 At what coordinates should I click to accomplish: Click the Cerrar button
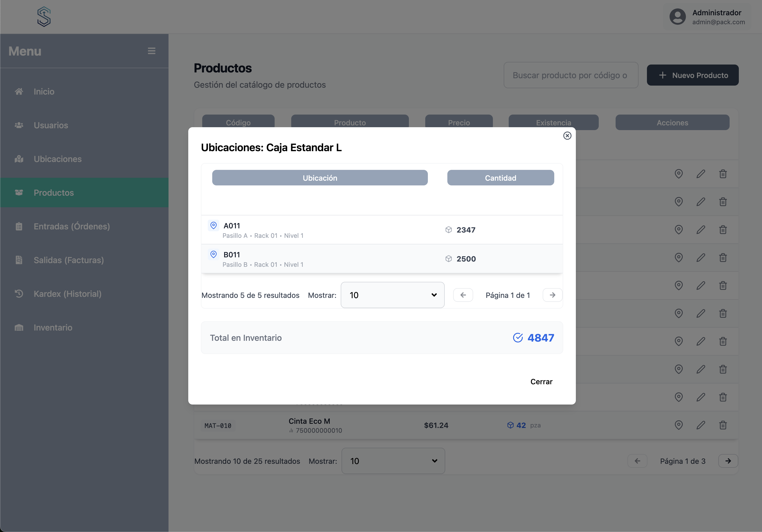(541, 382)
